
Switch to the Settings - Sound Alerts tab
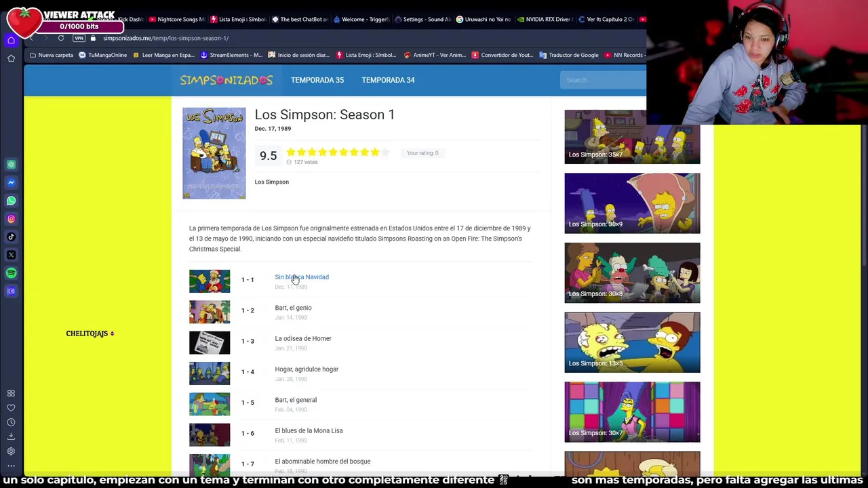point(423,19)
